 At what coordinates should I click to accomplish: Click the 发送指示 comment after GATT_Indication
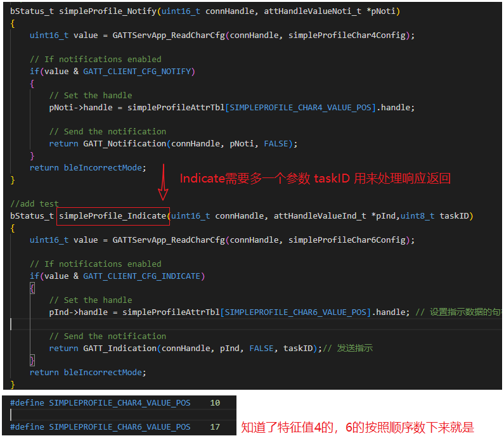point(354,349)
